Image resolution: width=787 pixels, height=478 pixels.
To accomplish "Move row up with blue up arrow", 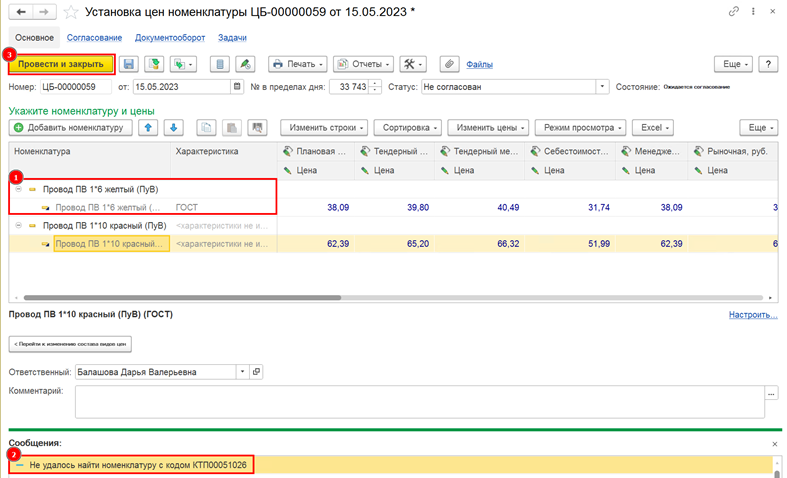I will tap(148, 128).
